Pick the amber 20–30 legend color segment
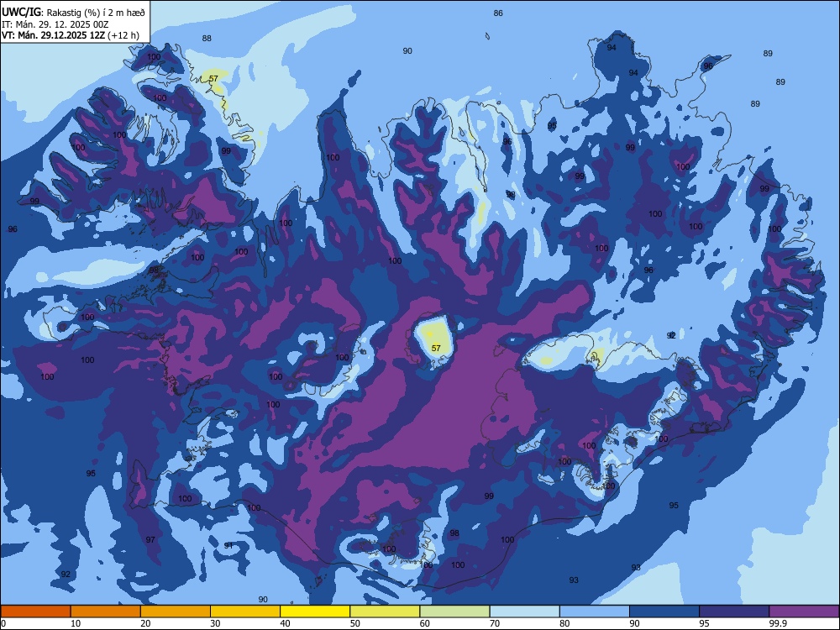The width and height of the screenshot is (840, 630). [x=176, y=612]
